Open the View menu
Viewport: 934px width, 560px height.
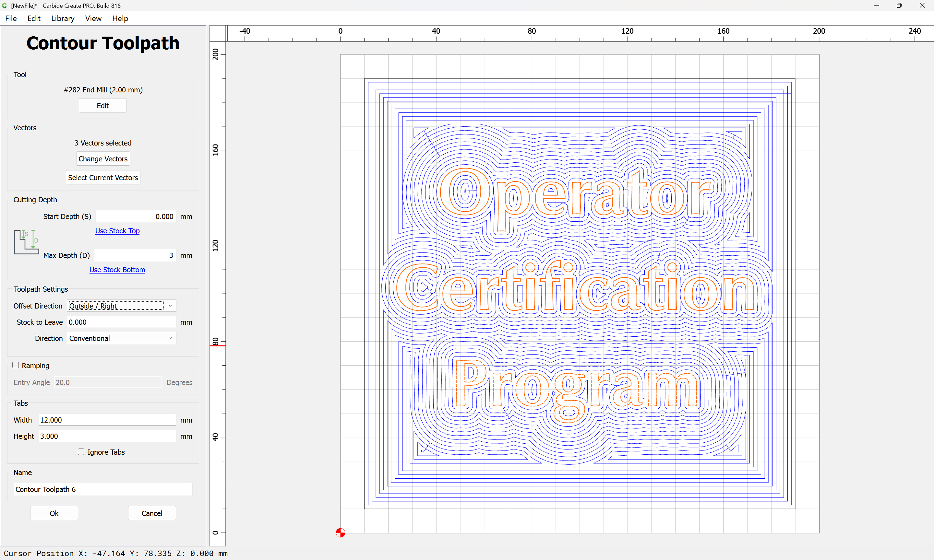coord(93,18)
